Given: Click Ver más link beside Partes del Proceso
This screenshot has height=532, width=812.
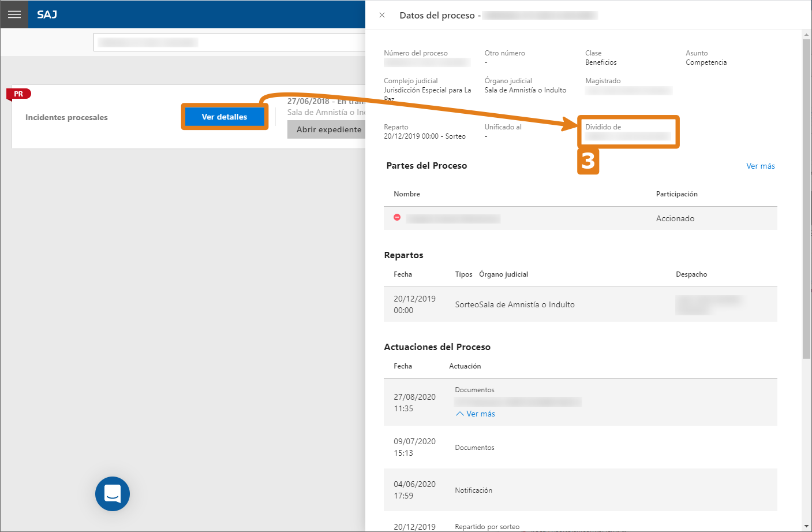Looking at the screenshot, I should [761, 166].
